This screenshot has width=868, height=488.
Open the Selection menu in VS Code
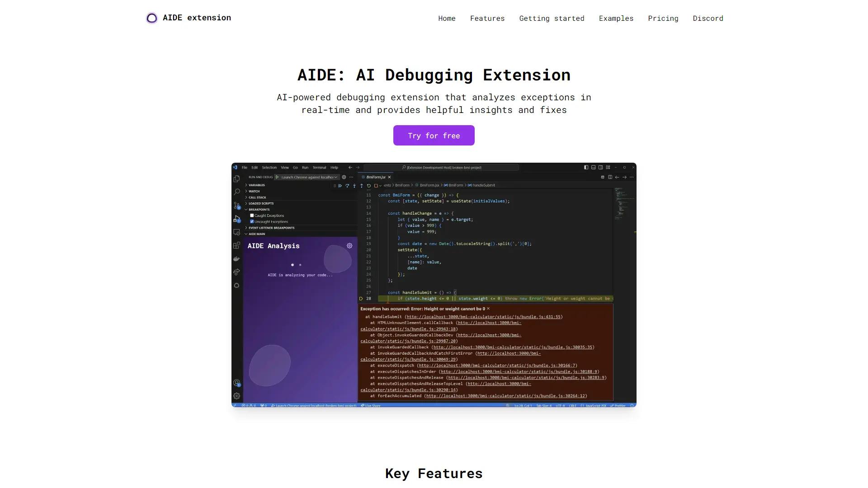click(269, 168)
